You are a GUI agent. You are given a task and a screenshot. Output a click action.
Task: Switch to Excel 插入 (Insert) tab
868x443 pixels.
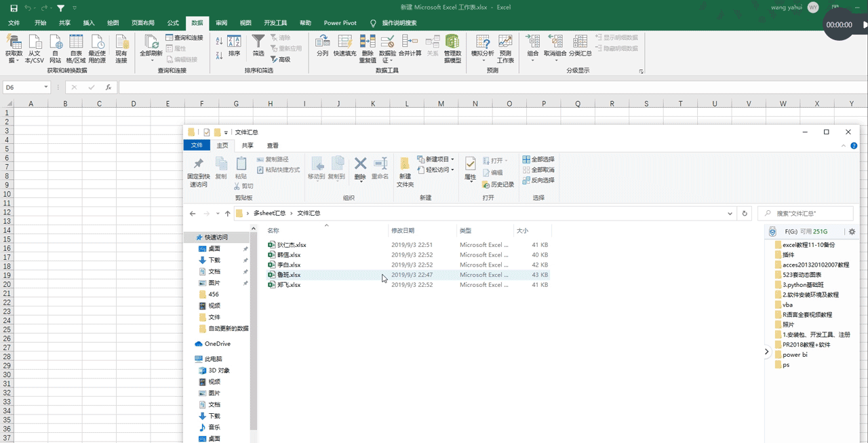[x=89, y=22]
